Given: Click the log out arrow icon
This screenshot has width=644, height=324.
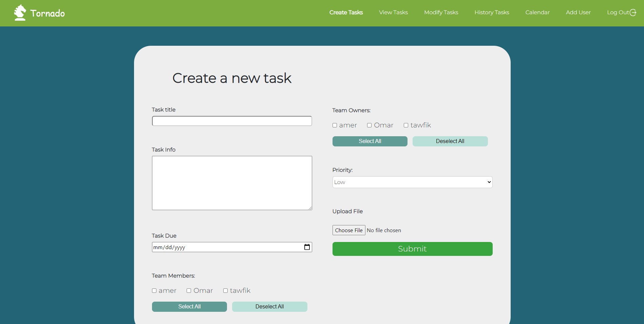Looking at the screenshot, I should click(x=633, y=13).
